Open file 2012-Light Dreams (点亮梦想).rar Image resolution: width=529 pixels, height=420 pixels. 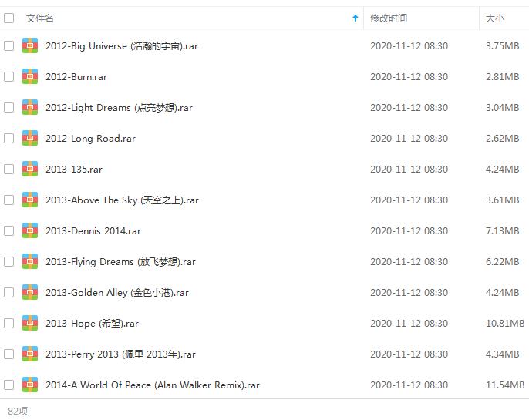coord(119,108)
